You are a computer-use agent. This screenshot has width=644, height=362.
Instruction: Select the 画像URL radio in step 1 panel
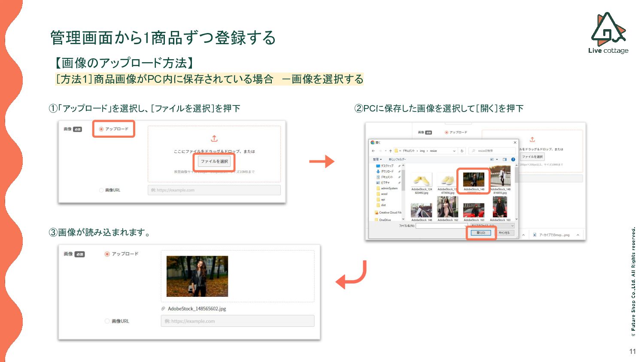[101, 190]
